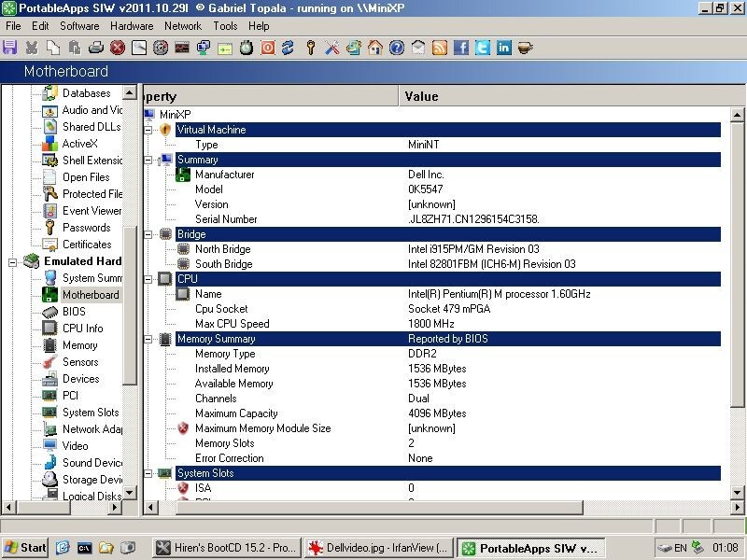Image resolution: width=747 pixels, height=560 pixels.
Task: Click the golden key toolbar icon
Action: coord(311,48)
